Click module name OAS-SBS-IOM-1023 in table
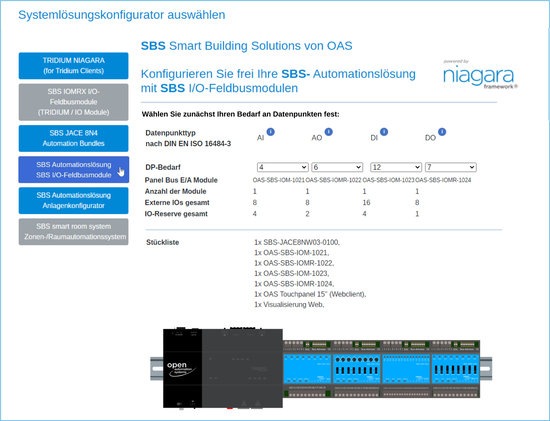Screen dimensions: 550x421 (x=388, y=180)
